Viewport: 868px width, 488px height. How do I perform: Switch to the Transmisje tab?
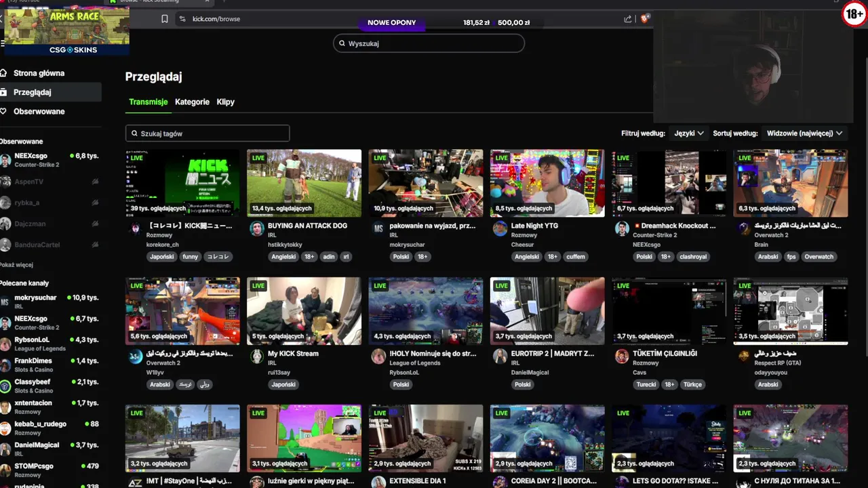tap(148, 102)
